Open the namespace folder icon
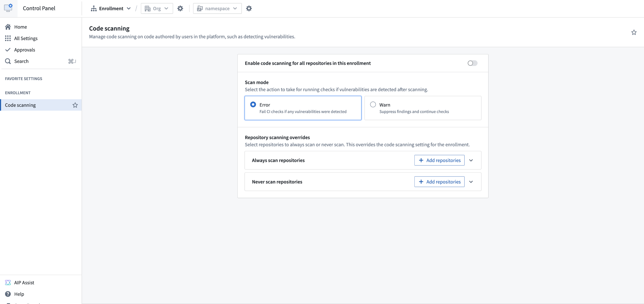 coord(200,8)
